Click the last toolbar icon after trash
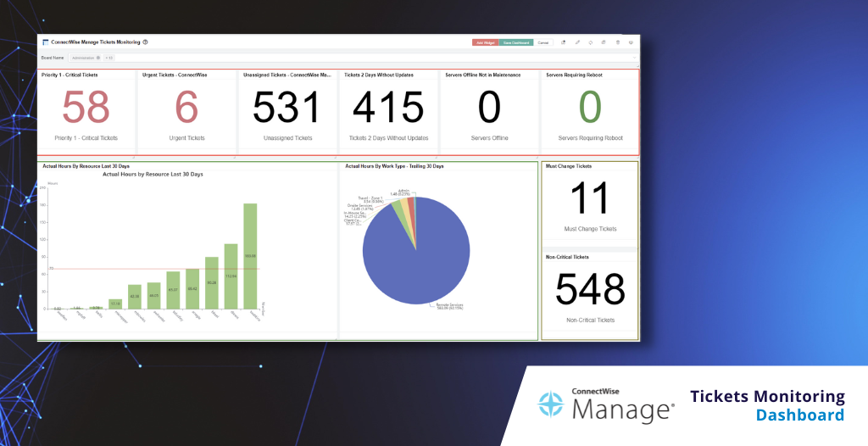This screenshot has width=868, height=446. pyautogui.click(x=631, y=42)
